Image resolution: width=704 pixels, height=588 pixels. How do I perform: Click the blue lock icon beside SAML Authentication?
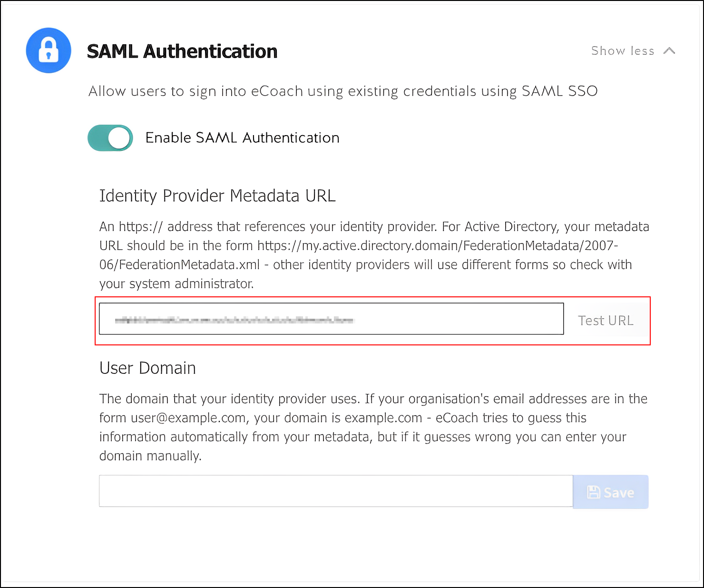(x=48, y=50)
